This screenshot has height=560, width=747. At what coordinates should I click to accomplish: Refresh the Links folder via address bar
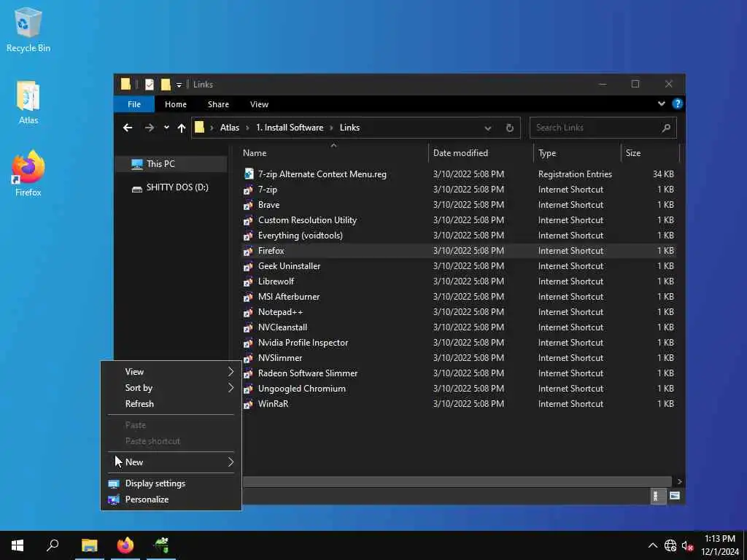coord(509,128)
